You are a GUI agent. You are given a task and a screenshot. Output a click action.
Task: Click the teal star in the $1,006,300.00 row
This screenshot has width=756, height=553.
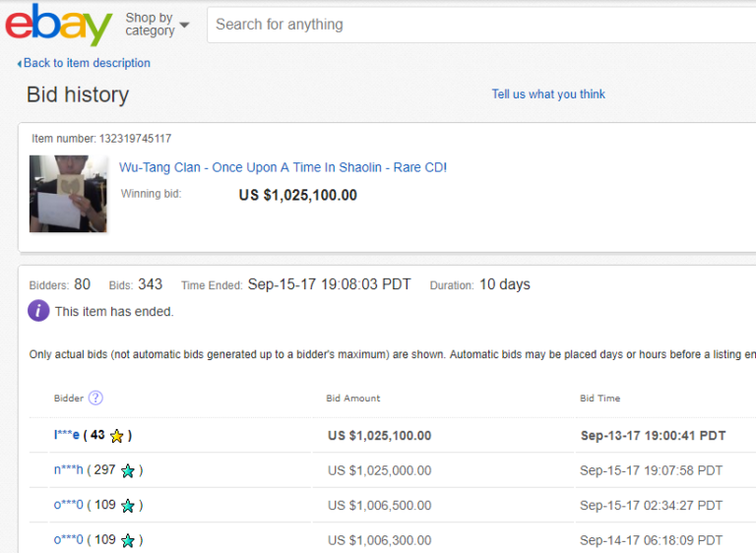pos(128,540)
